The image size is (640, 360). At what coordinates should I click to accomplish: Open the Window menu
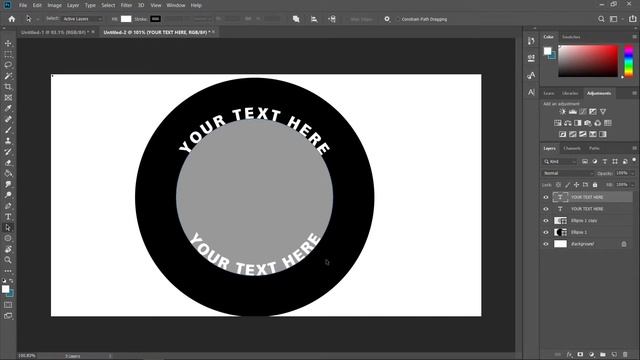(176, 5)
